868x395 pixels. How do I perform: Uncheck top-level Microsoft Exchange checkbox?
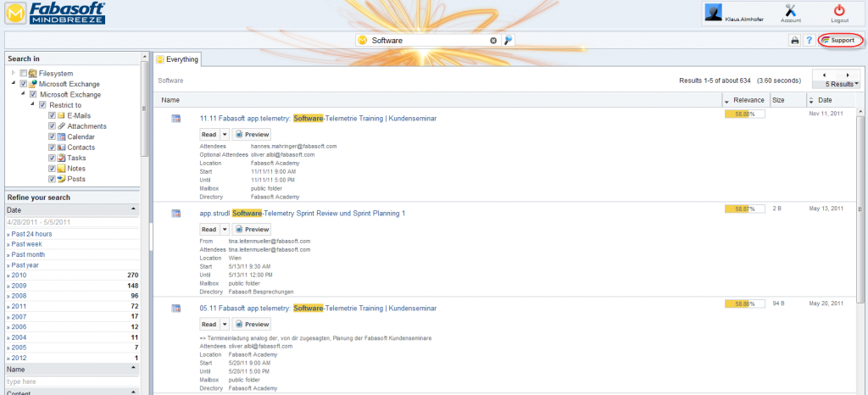click(23, 84)
